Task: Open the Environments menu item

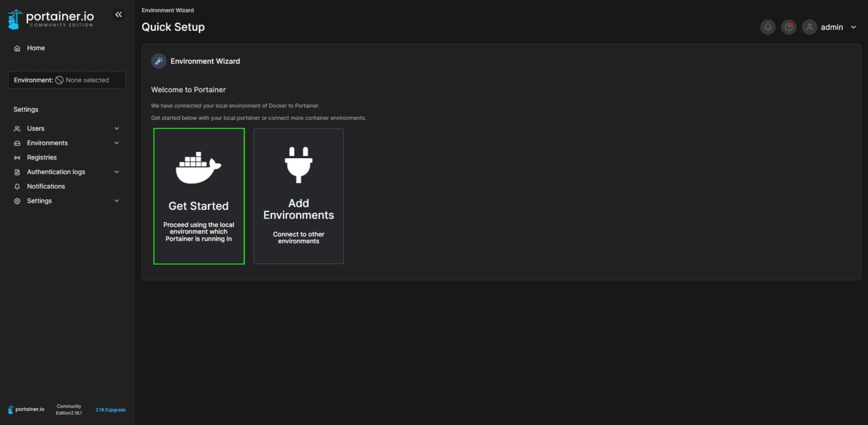Action: coord(47,143)
